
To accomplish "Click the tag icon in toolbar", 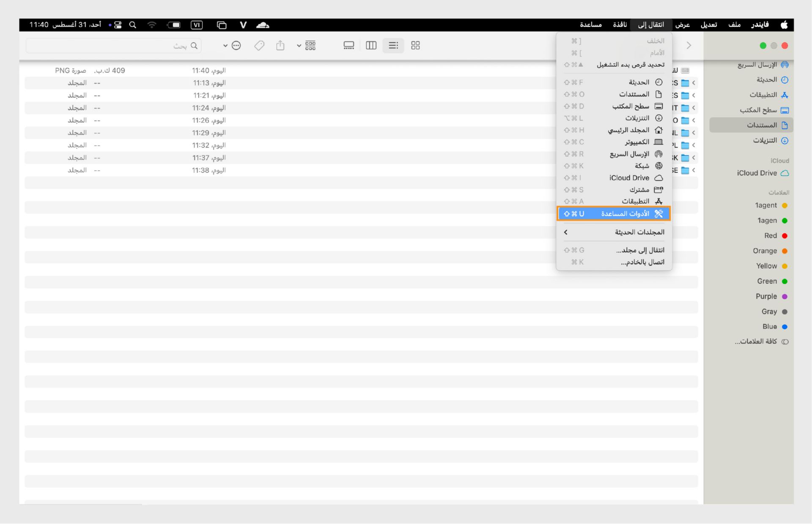I will point(259,46).
